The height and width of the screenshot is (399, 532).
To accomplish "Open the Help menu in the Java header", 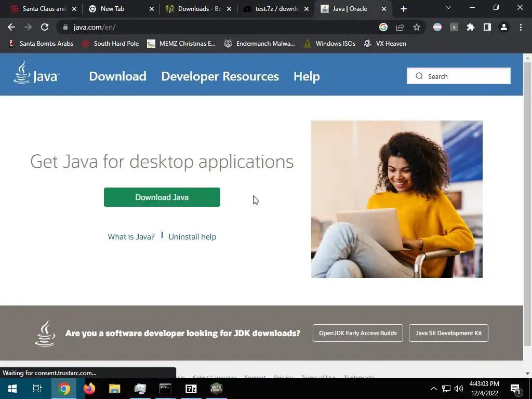I will [307, 76].
